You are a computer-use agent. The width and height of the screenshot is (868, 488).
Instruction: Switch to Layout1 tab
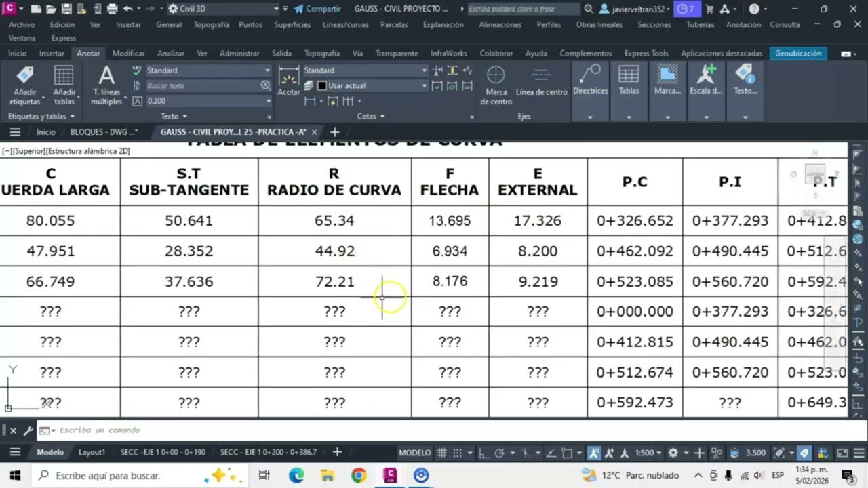[x=92, y=452]
